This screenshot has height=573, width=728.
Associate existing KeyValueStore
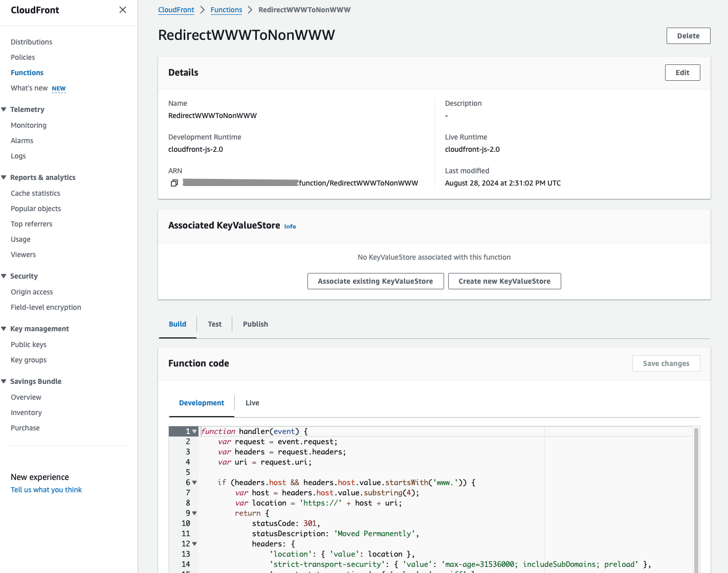click(x=376, y=281)
